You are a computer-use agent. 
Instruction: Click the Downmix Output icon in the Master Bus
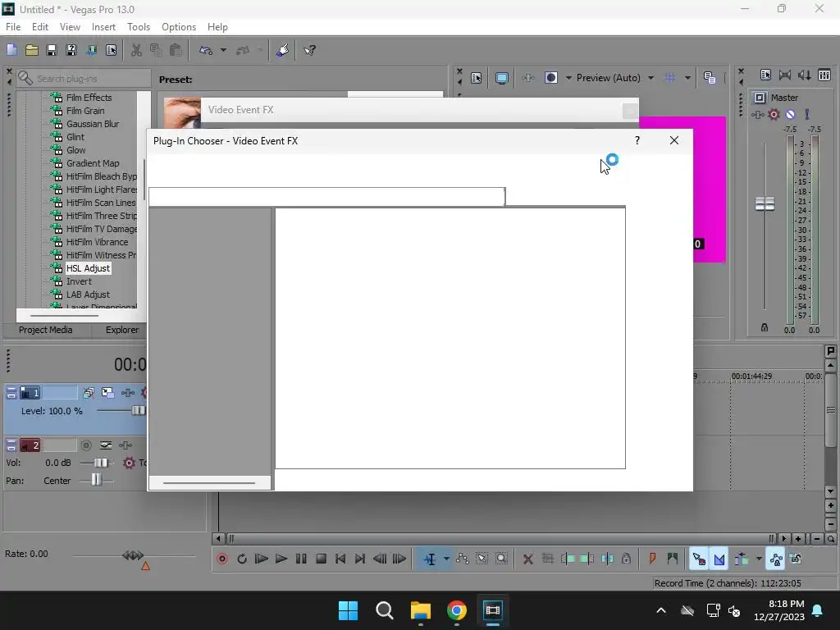click(785, 75)
